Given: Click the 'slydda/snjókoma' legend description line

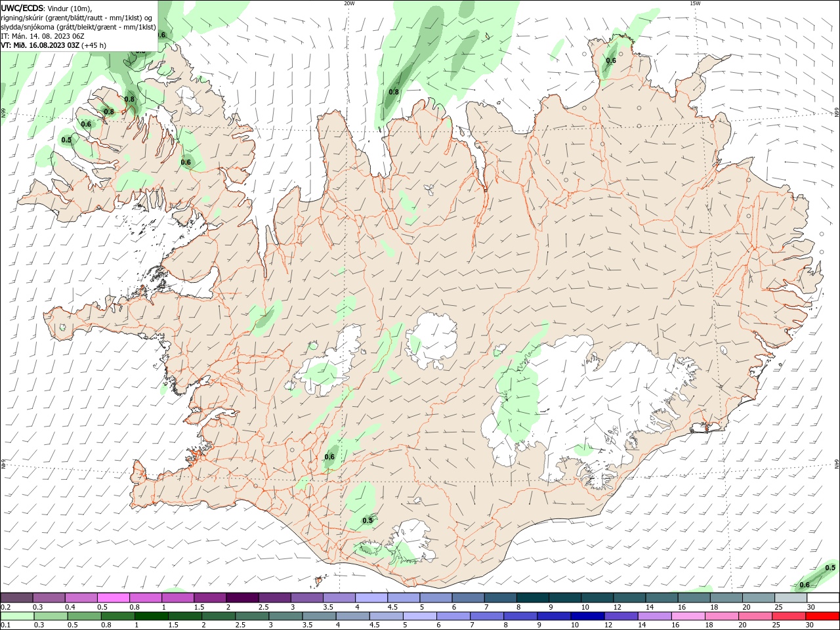Looking at the screenshot, I should coord(78,27).
